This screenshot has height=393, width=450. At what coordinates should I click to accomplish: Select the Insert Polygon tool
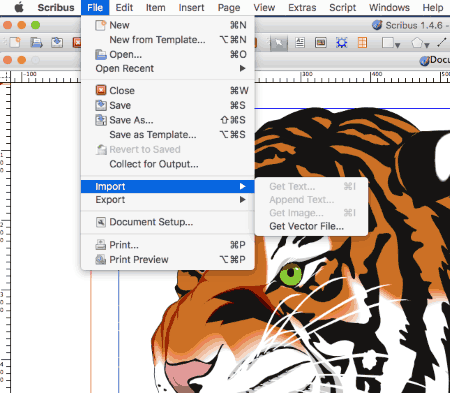point(417,43)
